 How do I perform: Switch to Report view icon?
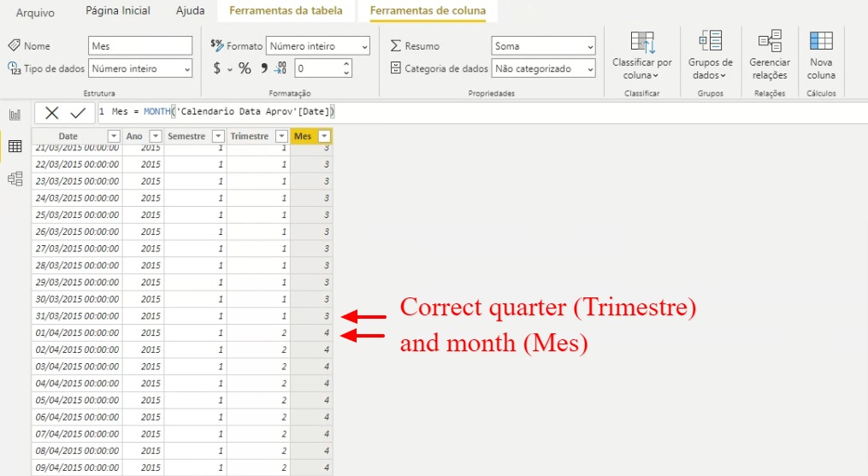tap(15, 115)
